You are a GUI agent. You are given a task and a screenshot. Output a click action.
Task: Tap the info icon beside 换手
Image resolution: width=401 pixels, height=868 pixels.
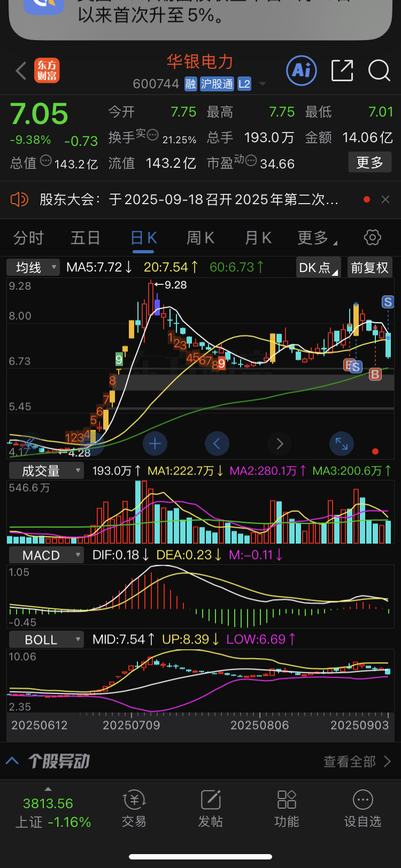(152, 134)
